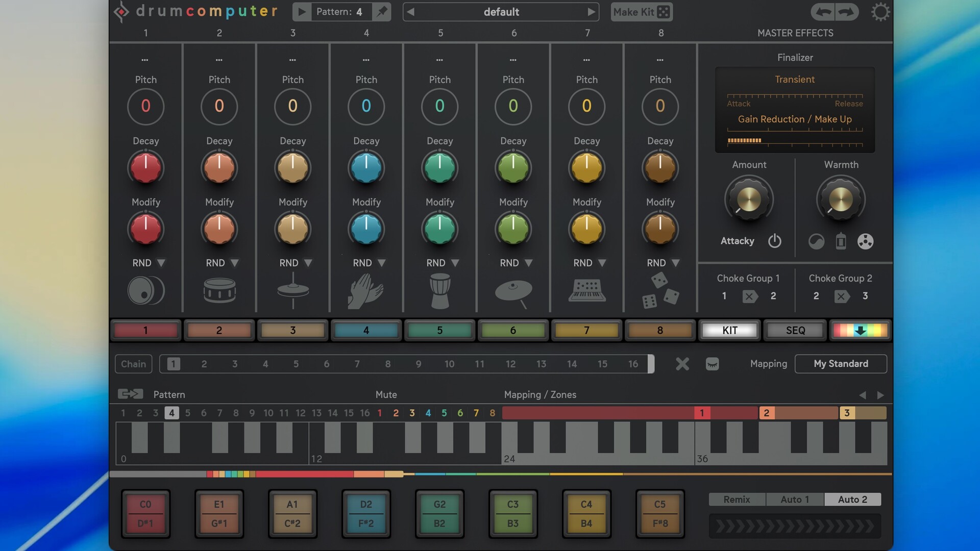Image resolution: width=980 pixels, height=551 pixels.
Task: Click the drumcomputer logo icon
Action: (x=121, y=12)
